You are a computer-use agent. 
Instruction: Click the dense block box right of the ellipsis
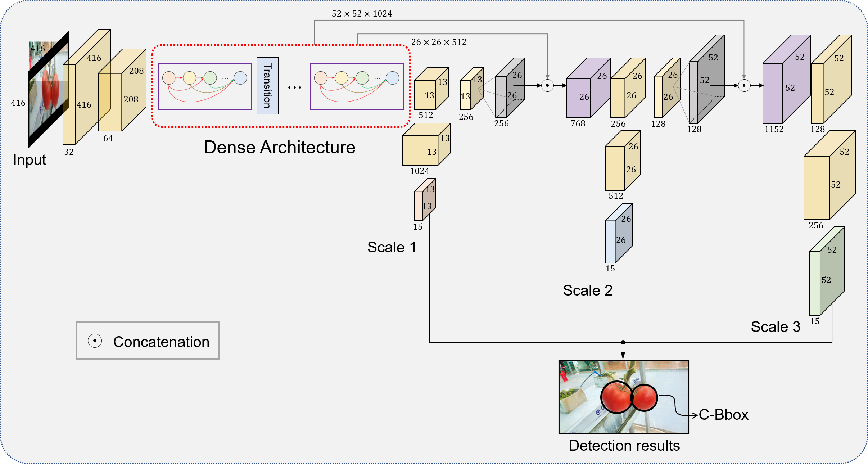pyautogui.click(x=357, y=86)
